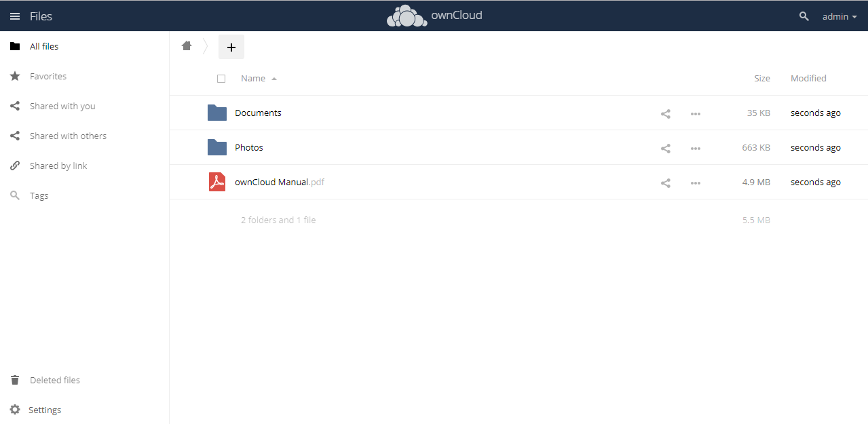
Task: Share the Photos folder
Action: pyautogui.click(x=666, y=149)
